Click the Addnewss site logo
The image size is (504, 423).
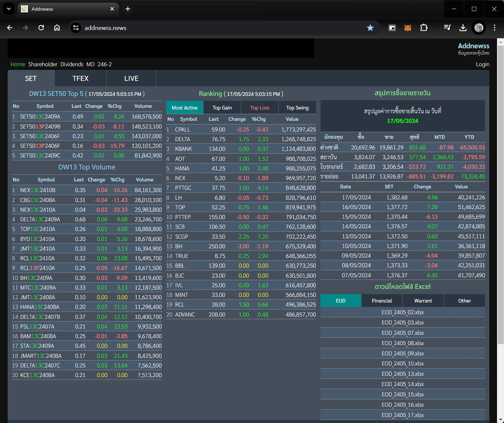pos(473,46)
